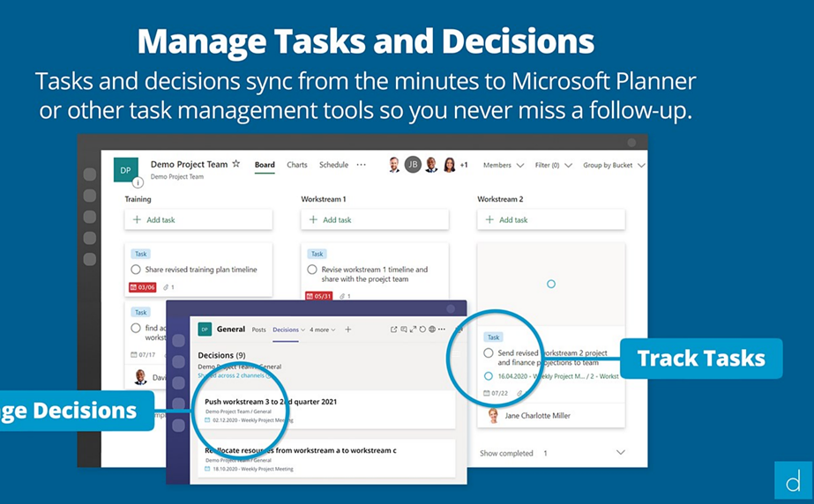Reload the Decisions tab
This screenshot has height=504, width=814.
(x=422, y=330)
